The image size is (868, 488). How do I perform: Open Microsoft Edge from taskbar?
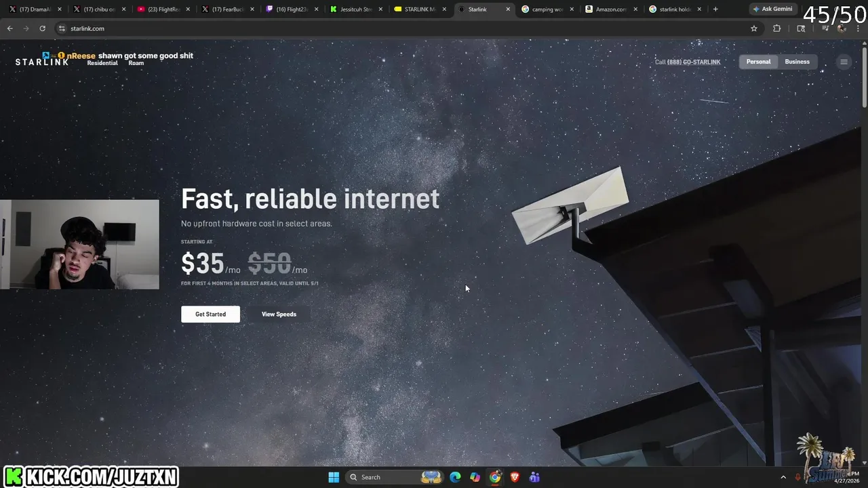click(x=455, y=477)
